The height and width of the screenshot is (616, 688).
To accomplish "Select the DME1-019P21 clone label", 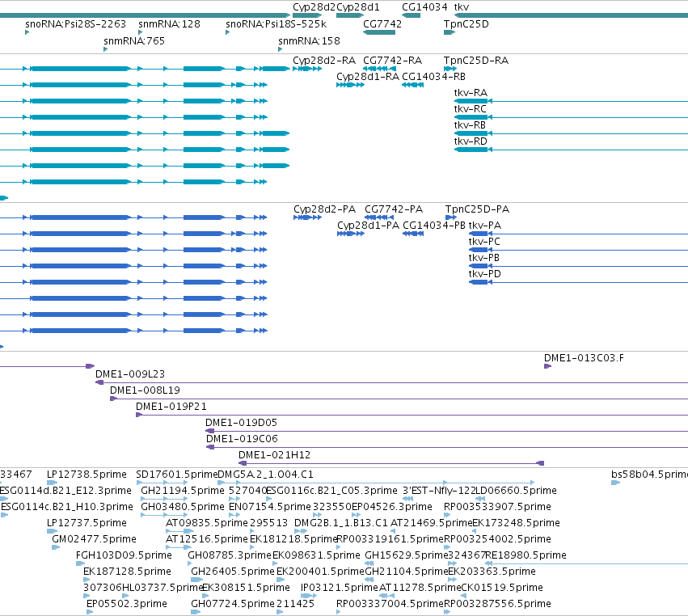I will coord(171,407).
